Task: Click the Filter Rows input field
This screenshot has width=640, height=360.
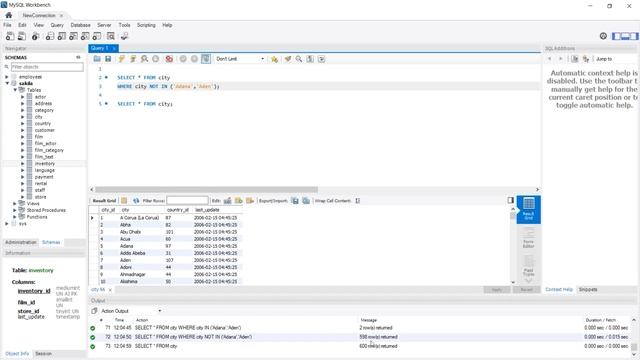Action: tap(187, 201)
